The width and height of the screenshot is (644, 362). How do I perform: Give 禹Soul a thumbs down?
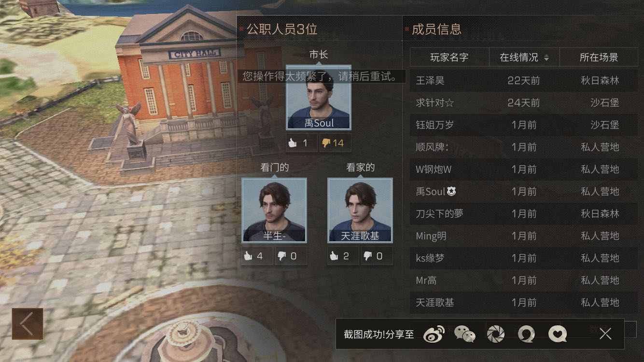(335, 143)
